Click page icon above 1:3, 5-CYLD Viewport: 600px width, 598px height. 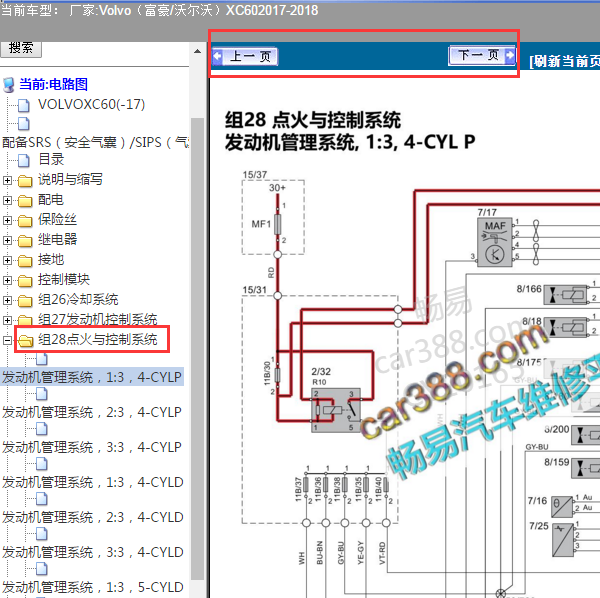(x=41, y=569)
